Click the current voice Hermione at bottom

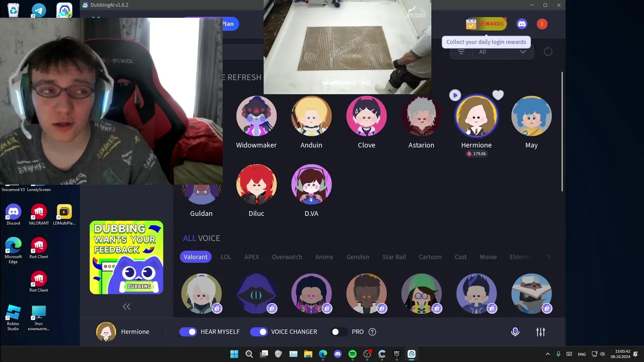[123, 332]
